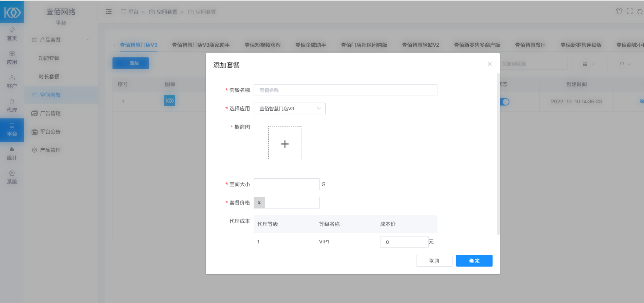Switch to 壹佰门店社区团购版 tab
644x303 pixels.
click(x=364, y=45)
